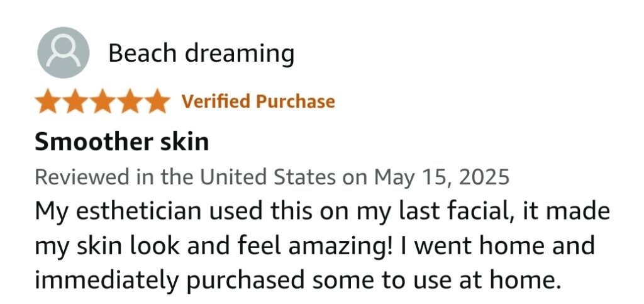Viewport: 644px width, 304px height.
Task: Click the word dreaming in the reviewer name
Action: click(x=240, y=55)
